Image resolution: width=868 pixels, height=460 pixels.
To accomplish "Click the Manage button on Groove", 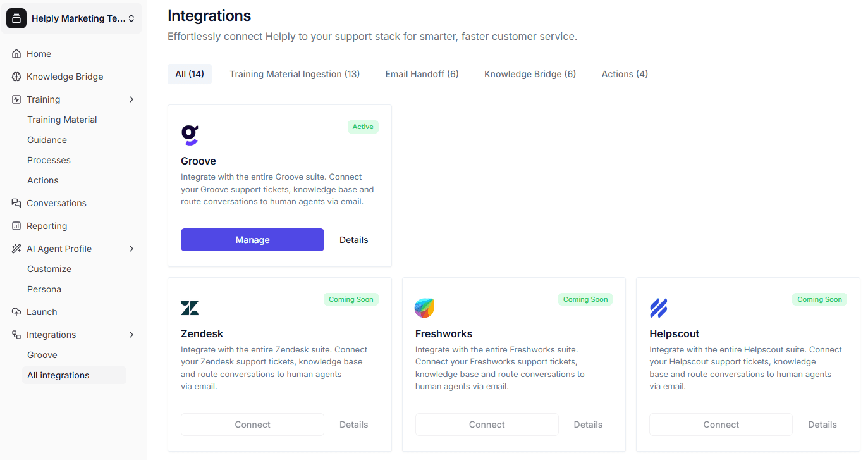I will coord(252,239).
